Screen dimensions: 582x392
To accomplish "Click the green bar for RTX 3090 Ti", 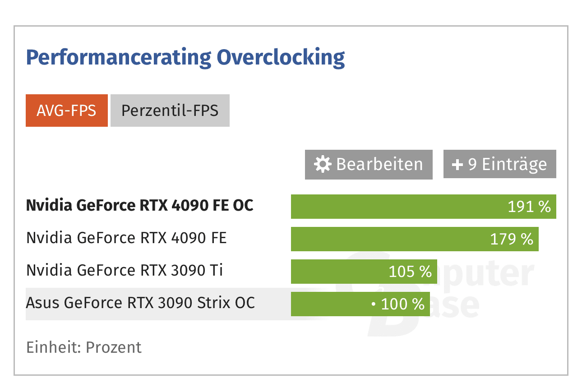I will tap(338, 272).
